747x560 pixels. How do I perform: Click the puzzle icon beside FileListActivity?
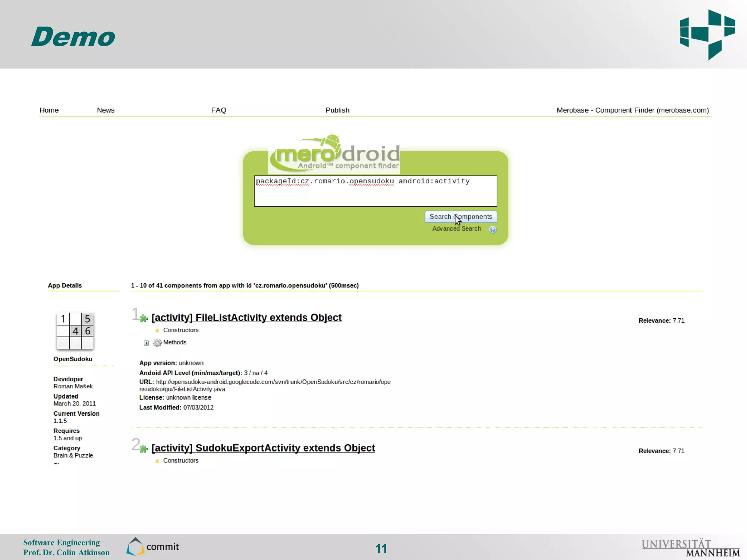[144, 318]
